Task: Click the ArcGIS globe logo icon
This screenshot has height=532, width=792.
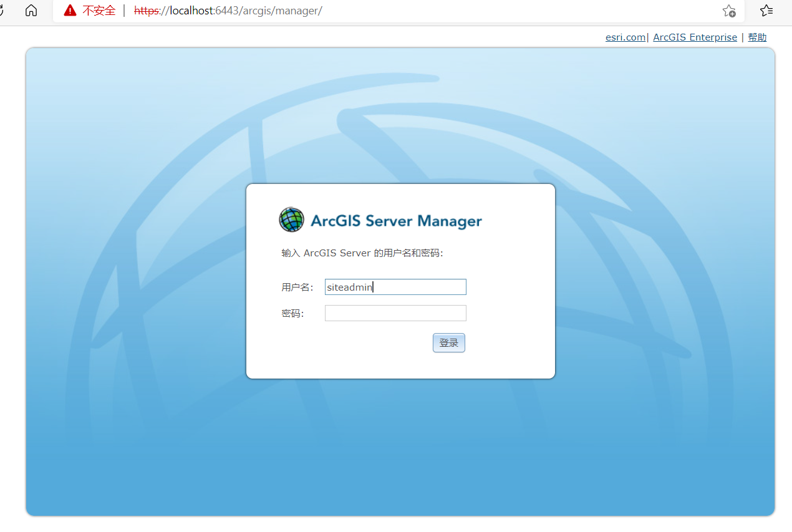Action: pos(292,220)
